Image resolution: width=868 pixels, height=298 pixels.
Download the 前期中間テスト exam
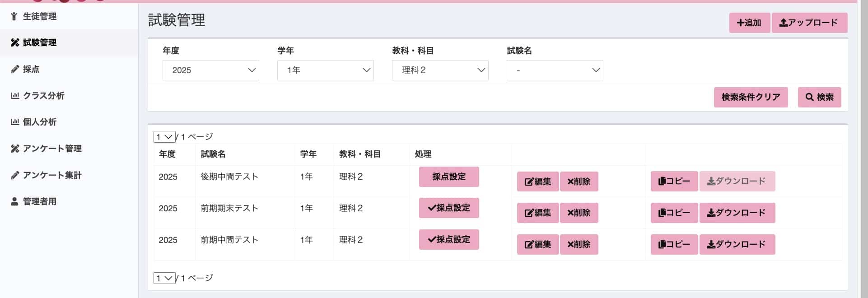pyautogui.click(x=737, y=244)
